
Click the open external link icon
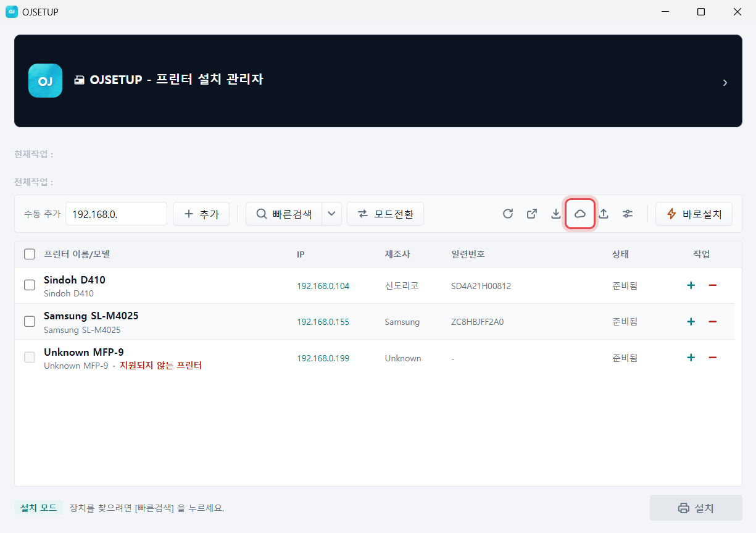[x=532, y=214]
